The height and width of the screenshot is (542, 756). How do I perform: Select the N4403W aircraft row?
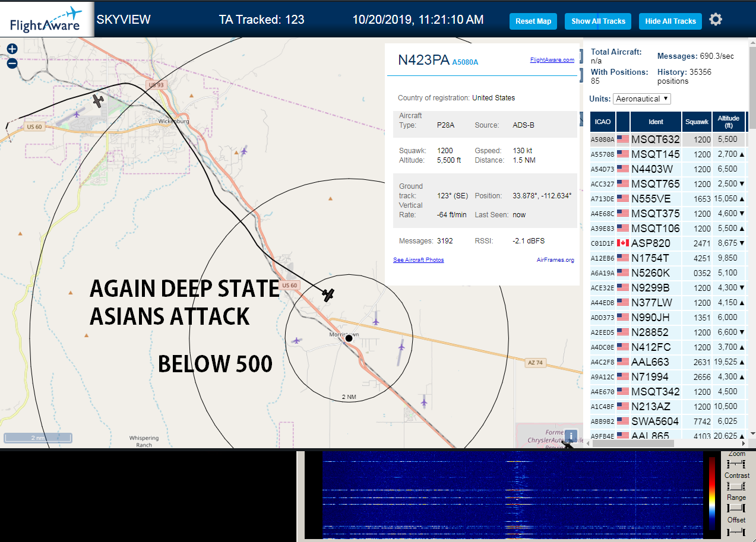point(668,169)
